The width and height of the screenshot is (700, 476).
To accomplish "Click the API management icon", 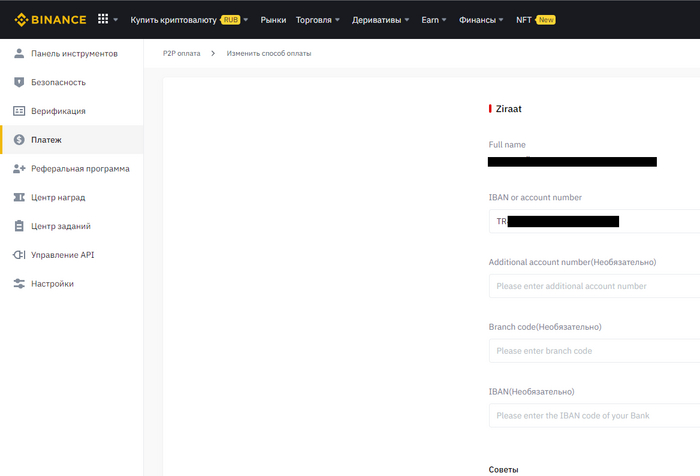I will pyautogui.click(x=19, y=255).
